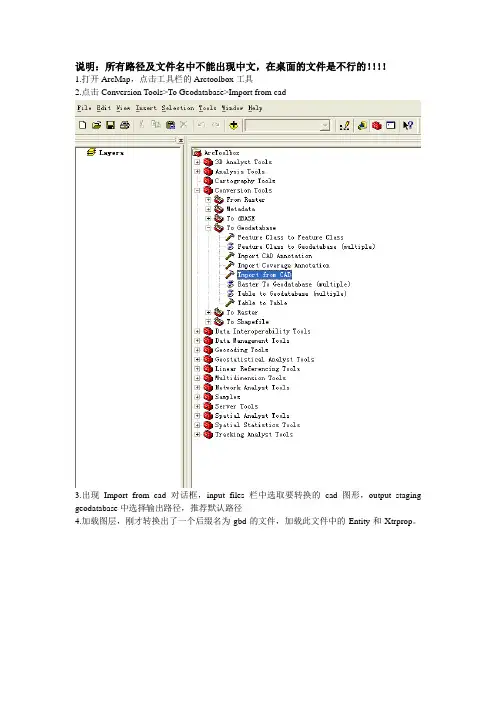Image resolution: width=496 pixels, height=702 pixels.
Task: Open the map scale dropdown box
Action: [287, 125]
